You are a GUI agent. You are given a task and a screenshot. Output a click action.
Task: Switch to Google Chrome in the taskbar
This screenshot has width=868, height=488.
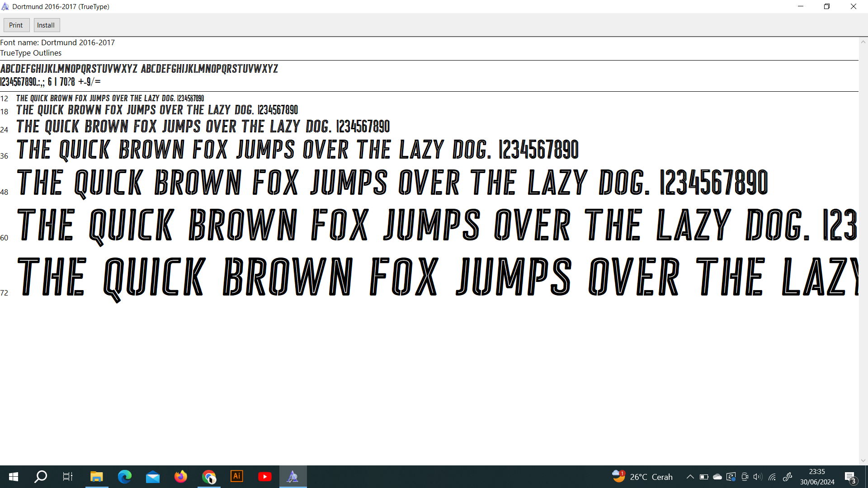point(209,477)
